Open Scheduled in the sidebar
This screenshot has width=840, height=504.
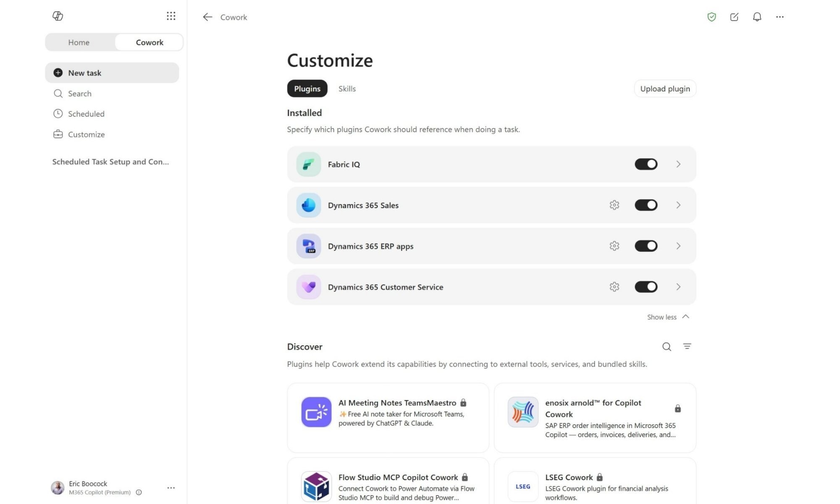112,114
